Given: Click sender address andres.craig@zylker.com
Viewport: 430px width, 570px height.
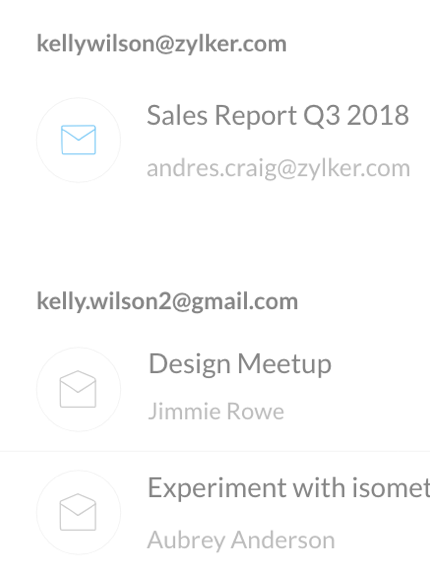Looking at the screenshot, I should [x=278, y=169].
